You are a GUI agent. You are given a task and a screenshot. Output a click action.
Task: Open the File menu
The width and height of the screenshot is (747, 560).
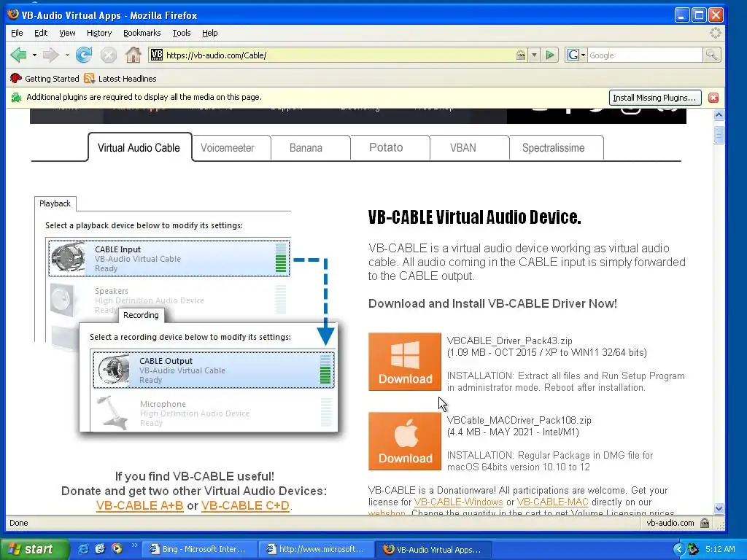(17, 33)
